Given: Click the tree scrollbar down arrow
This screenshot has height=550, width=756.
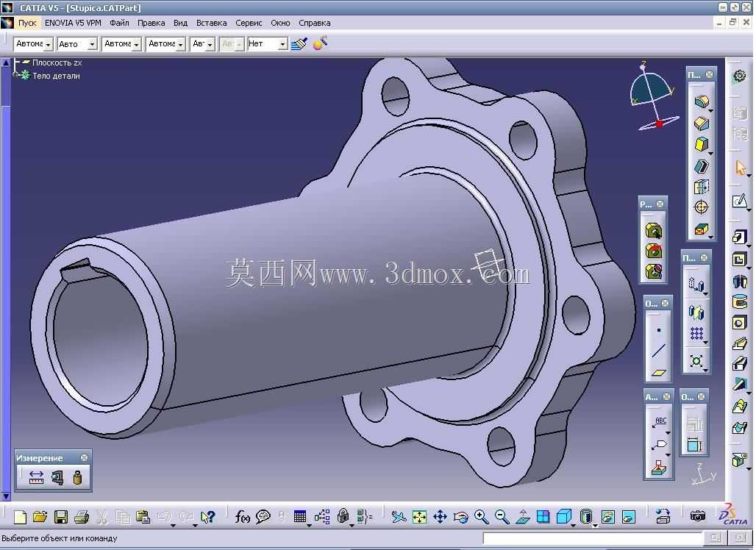Looking at the screenshot, I should pos(6,496).
